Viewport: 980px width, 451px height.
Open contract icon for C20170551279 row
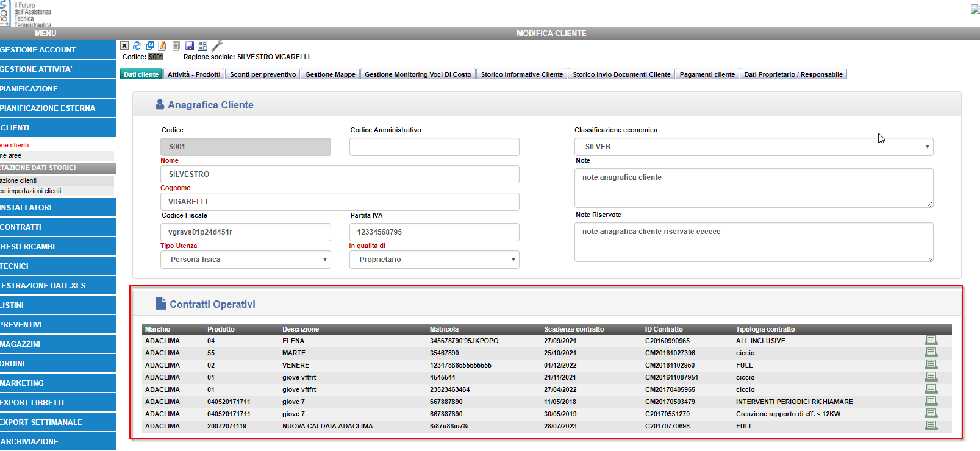[931, 413]
